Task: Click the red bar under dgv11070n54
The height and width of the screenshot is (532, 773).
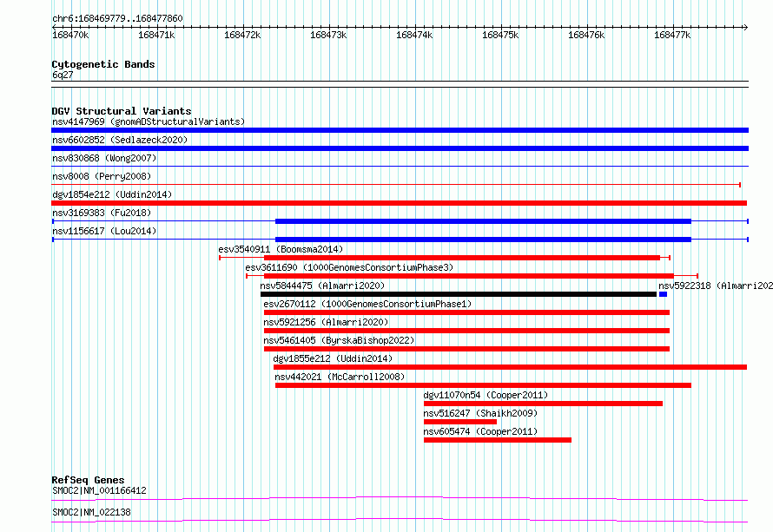Action: (543, 404)
